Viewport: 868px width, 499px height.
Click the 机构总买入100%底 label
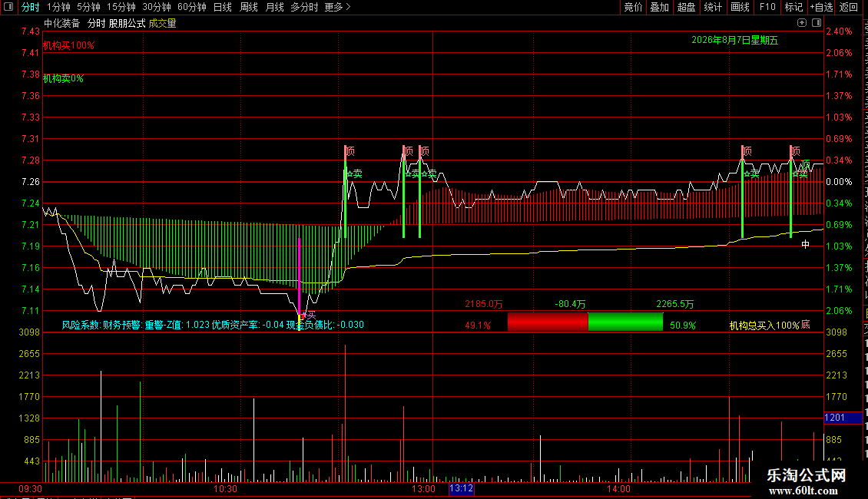point(770,326)
